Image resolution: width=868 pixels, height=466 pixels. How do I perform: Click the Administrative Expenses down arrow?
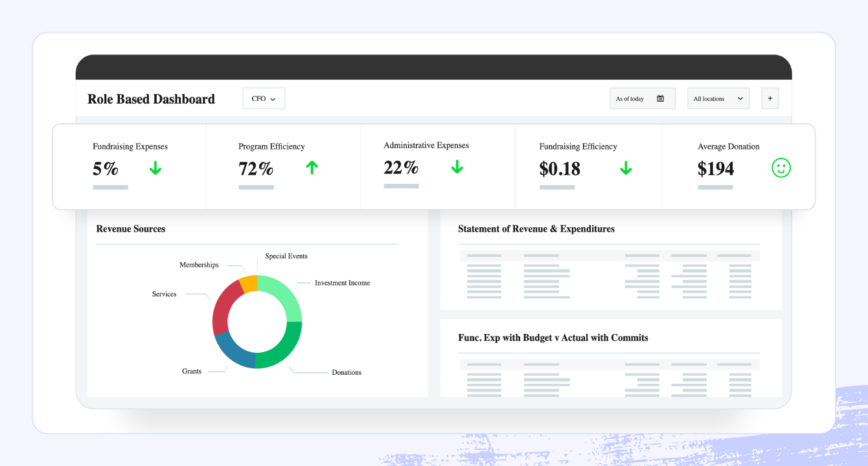click(x=457, y=167)
